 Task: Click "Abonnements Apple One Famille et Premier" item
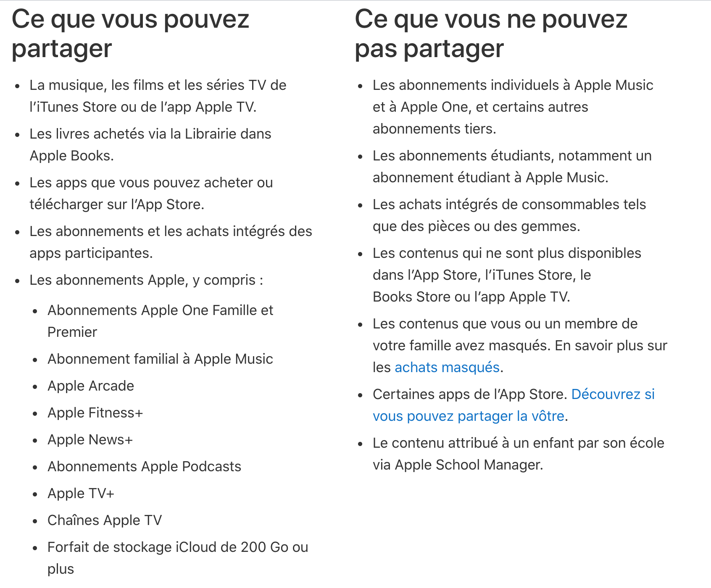[x=160, y=310]
